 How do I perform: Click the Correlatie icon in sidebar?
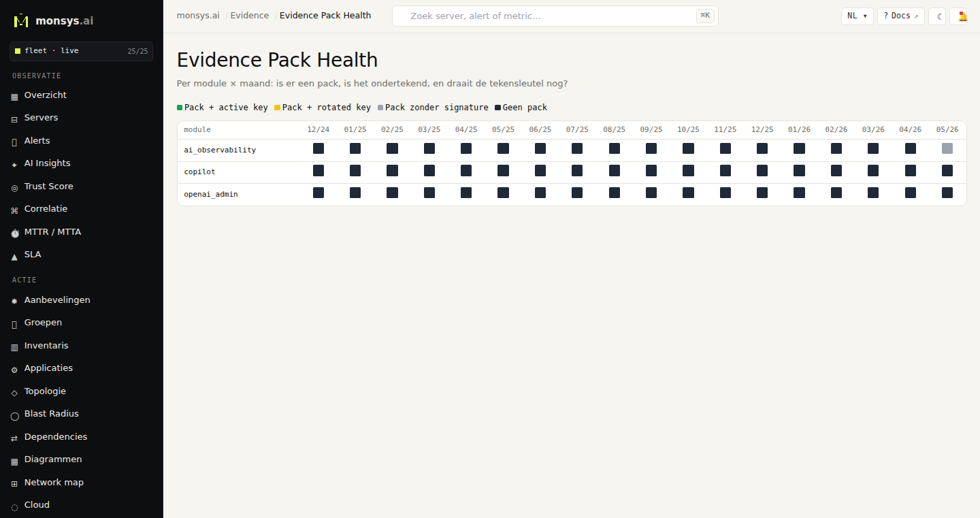click(x=14, y=210)
